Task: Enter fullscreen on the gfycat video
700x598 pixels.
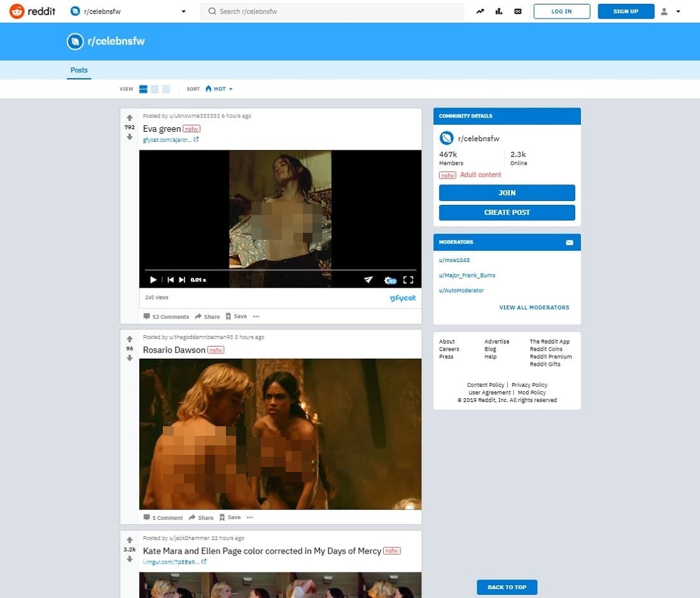Action: (409, 280)
